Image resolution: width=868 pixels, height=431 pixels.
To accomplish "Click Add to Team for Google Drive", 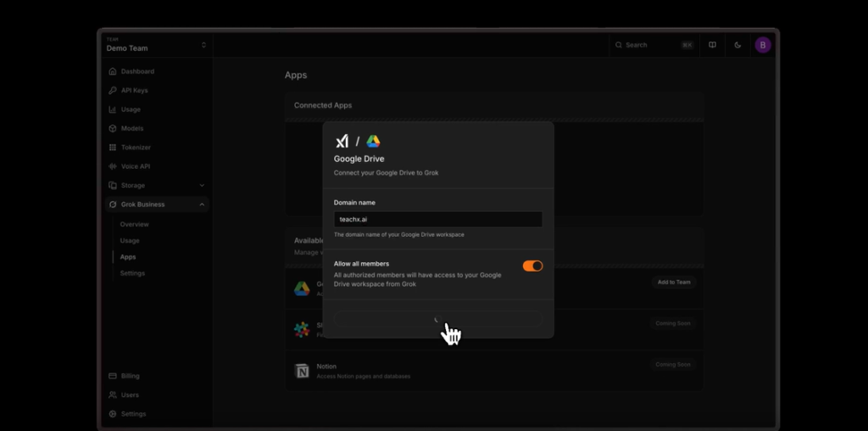I will point(673,283).
